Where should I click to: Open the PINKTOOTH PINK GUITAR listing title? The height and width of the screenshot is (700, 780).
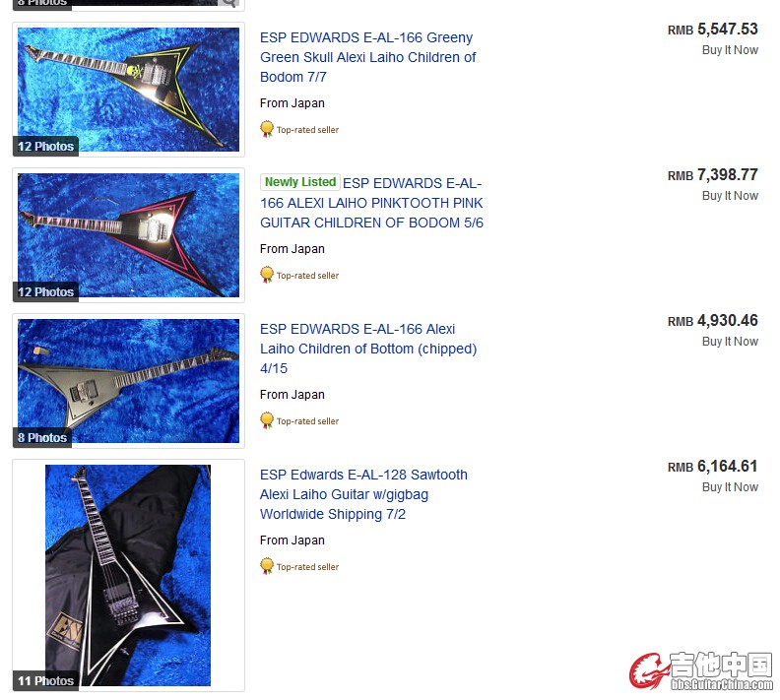[371, 203]
